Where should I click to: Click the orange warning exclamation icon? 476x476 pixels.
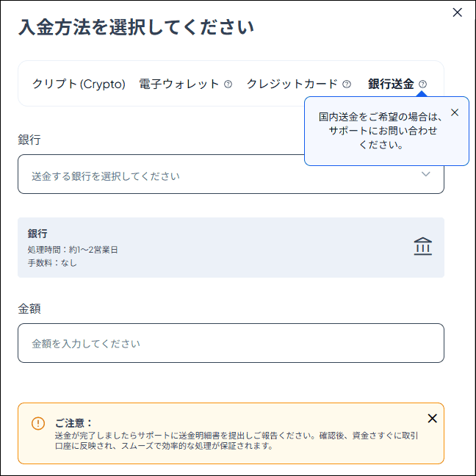38,424
